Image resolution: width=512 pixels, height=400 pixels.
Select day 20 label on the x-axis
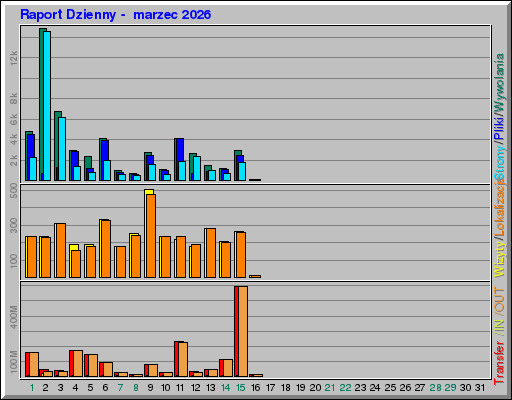coord(315,388)
